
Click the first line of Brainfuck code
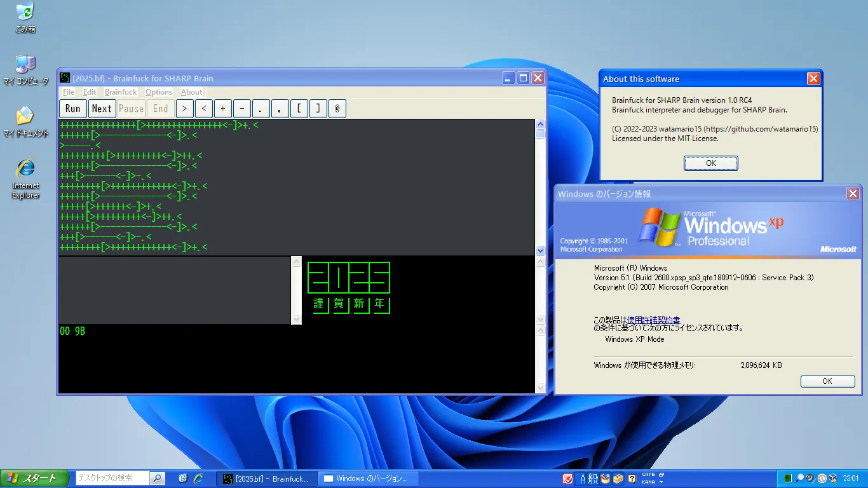tap(159, 125)
